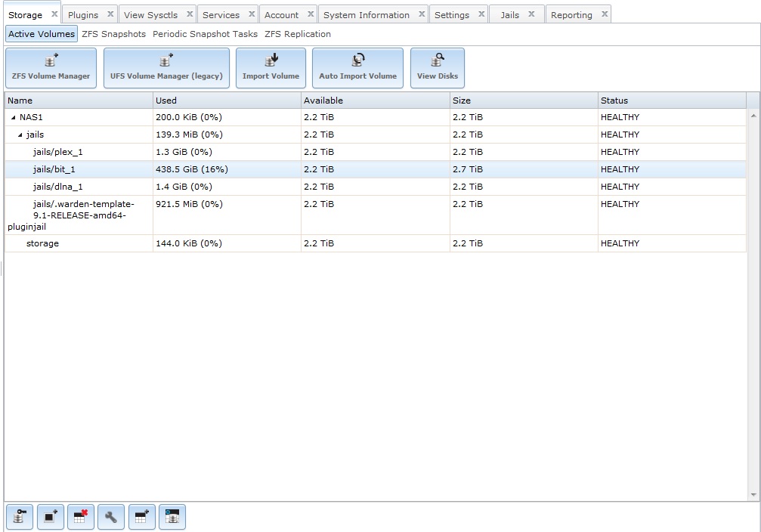761x532 pixels.
Task: Switch to the Reporting tab
Action: point(571,15)
